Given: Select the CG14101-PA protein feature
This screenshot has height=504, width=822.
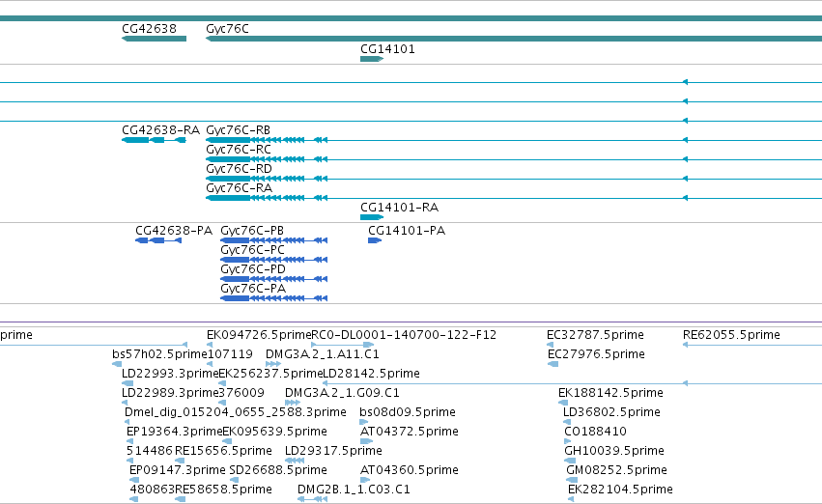Looking at the screenshot, I should pyautogui.click(x=375, y=240).
